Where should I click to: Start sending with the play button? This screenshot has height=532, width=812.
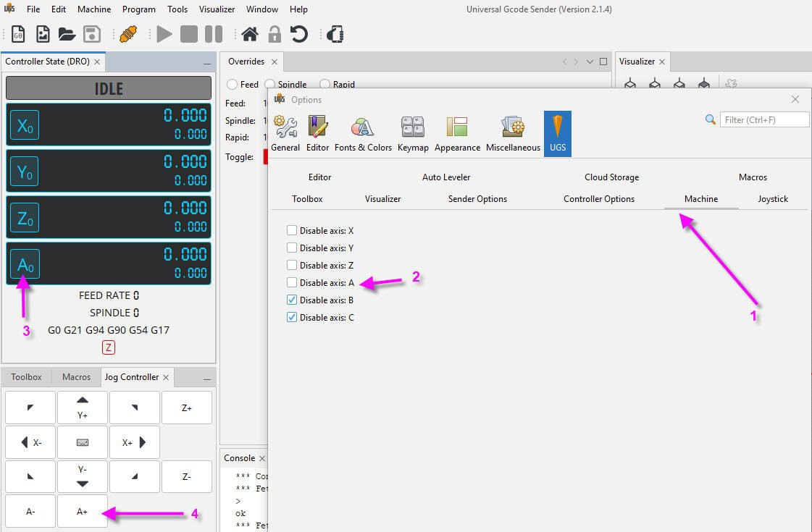coord(164,34)
